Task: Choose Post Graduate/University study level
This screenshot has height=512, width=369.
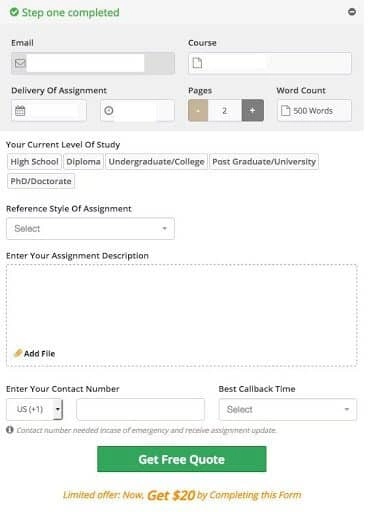Action: (264, 162)
